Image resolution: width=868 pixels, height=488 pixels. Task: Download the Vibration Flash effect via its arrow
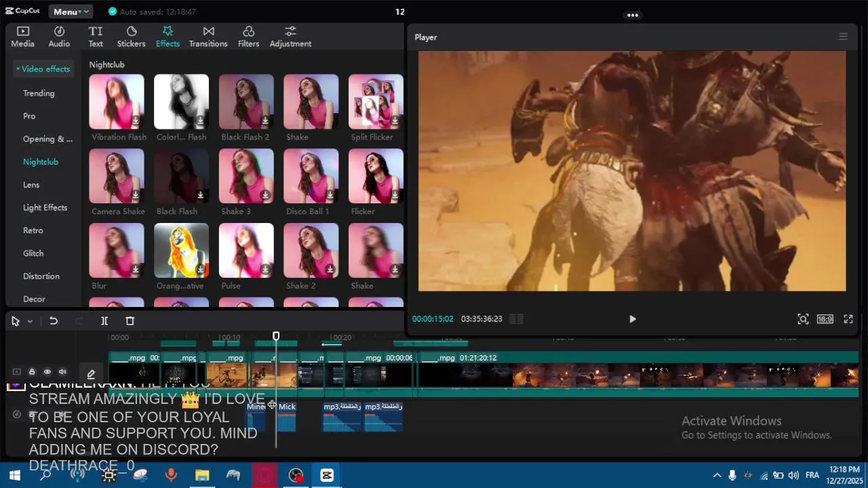pos(136,121)
